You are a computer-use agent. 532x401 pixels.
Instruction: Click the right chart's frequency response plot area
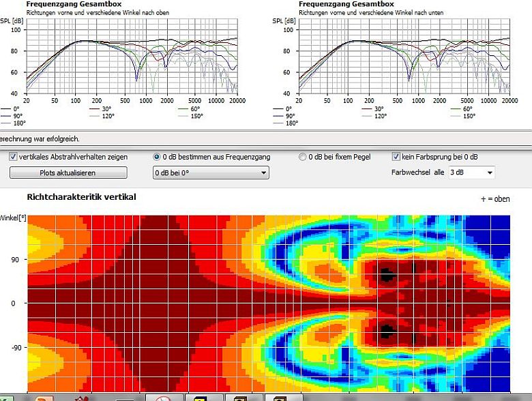404,56
